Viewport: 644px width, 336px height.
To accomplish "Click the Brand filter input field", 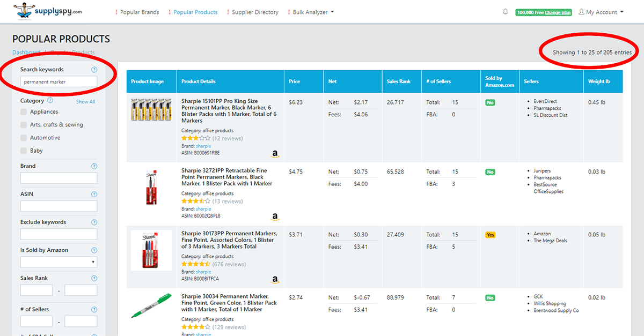I will tap(59, 178).
